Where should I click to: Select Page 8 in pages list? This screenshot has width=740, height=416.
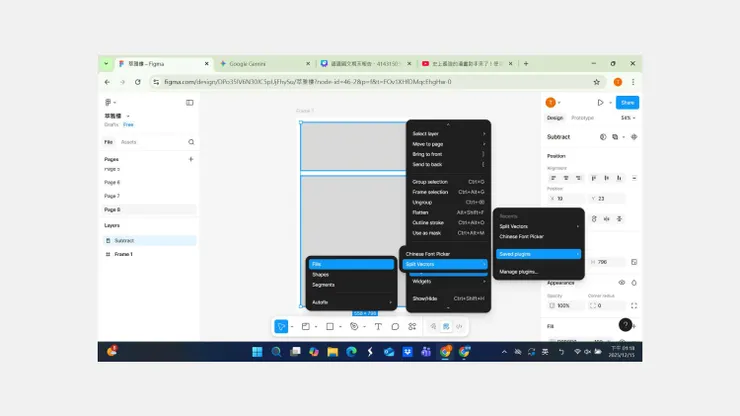click(149, 210)
